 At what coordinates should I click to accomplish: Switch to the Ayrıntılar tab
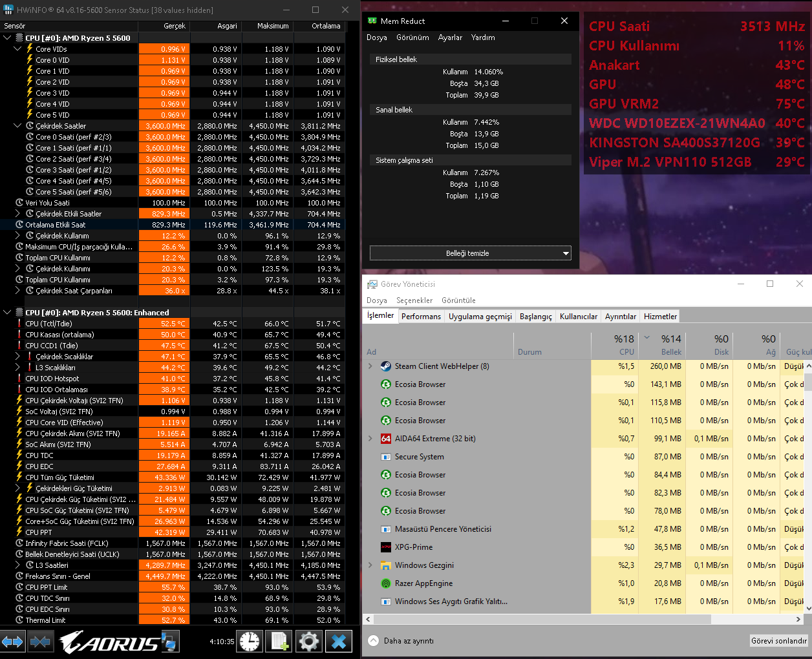click(x=621, y=317)
